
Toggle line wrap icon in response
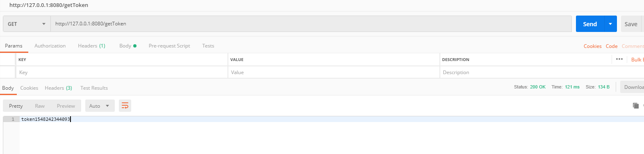point(125,106)
